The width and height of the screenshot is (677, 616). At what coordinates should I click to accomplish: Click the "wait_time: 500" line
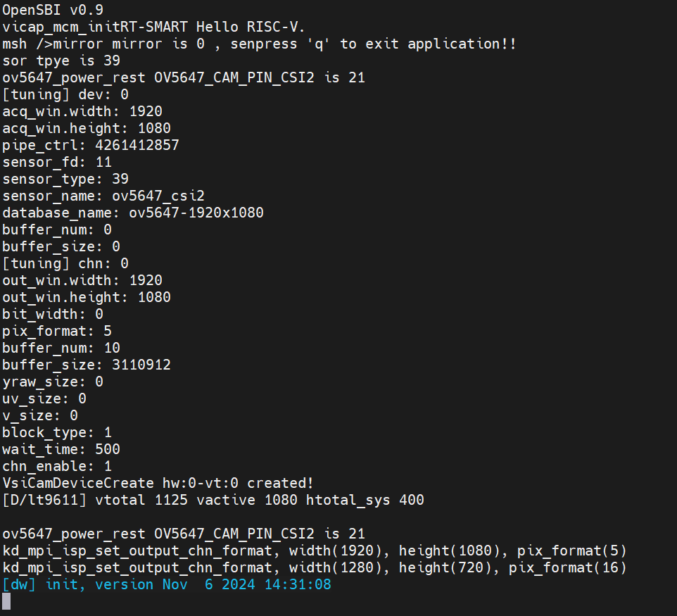(61, 449)
